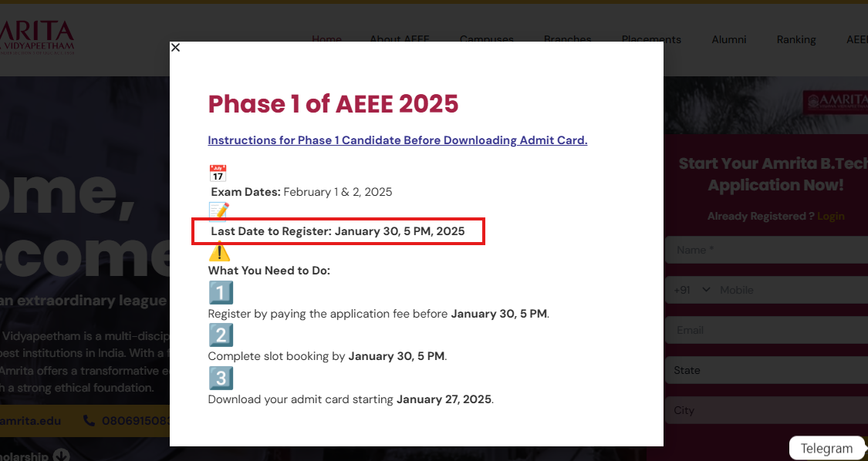Click the pencil icon above Last Date to Register
This screenshot has height=461, width=868.
[218, 211]
